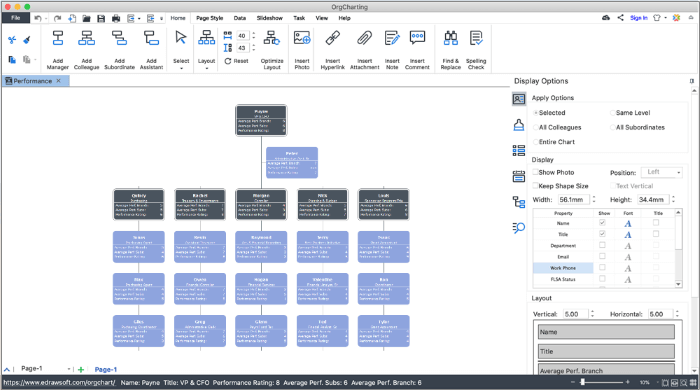Open the Slideshow ribbon tab
700x390 pixels.
point(270,18)
